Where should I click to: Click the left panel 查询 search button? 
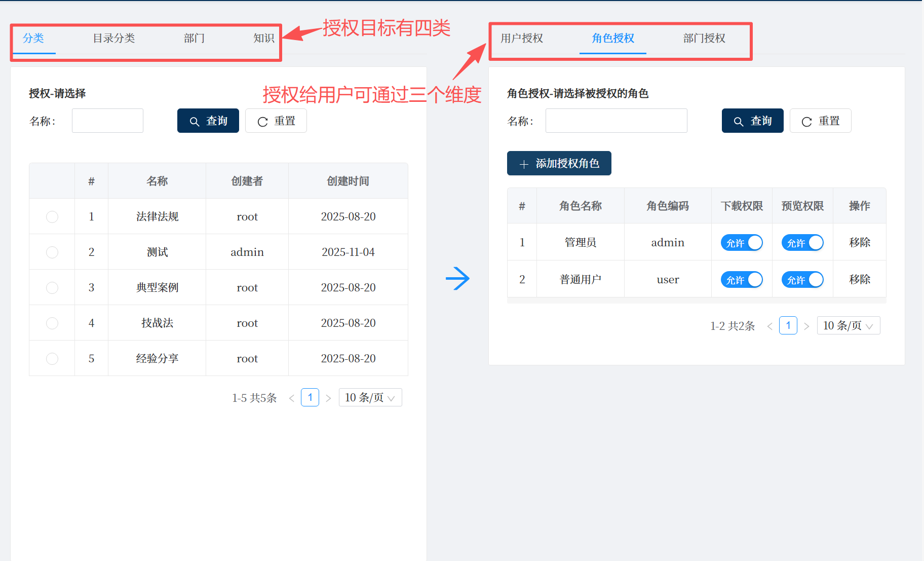208,121
